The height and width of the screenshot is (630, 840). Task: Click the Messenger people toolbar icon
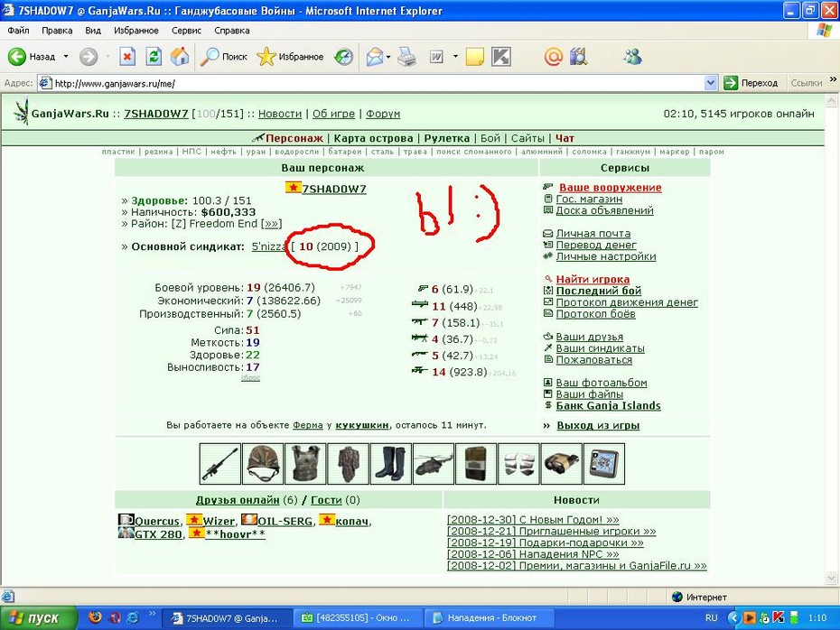[x=632, y=56]
